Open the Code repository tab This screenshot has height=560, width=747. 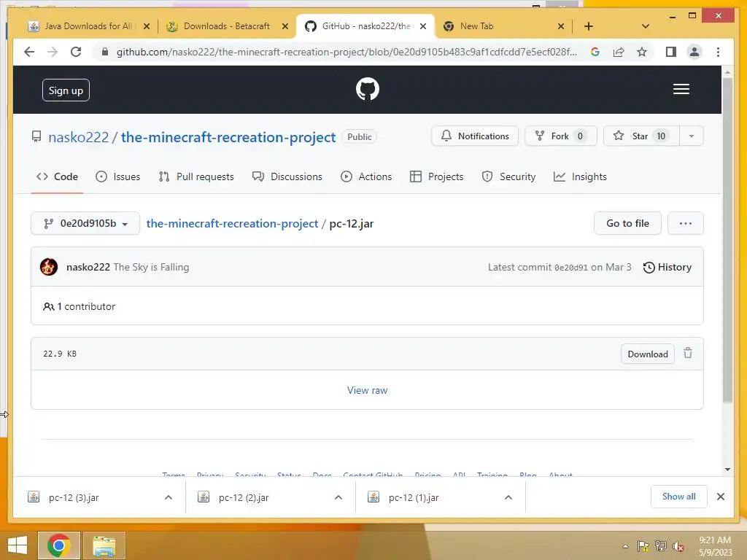tap(57, 176)
